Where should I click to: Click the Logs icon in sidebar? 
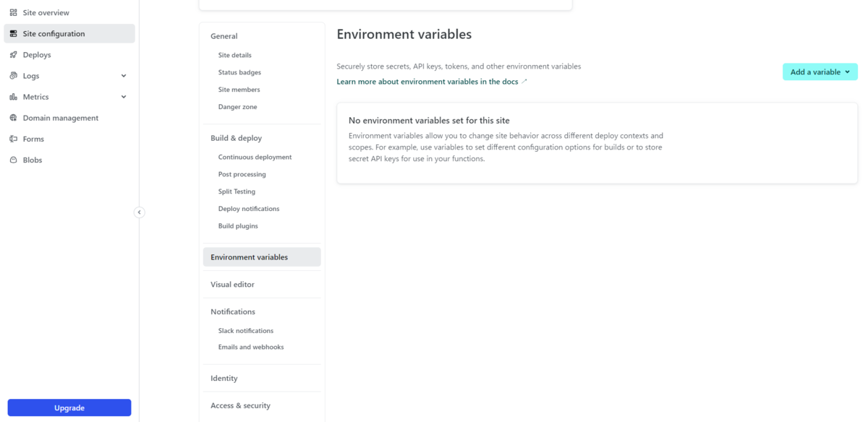click(13, 75)
